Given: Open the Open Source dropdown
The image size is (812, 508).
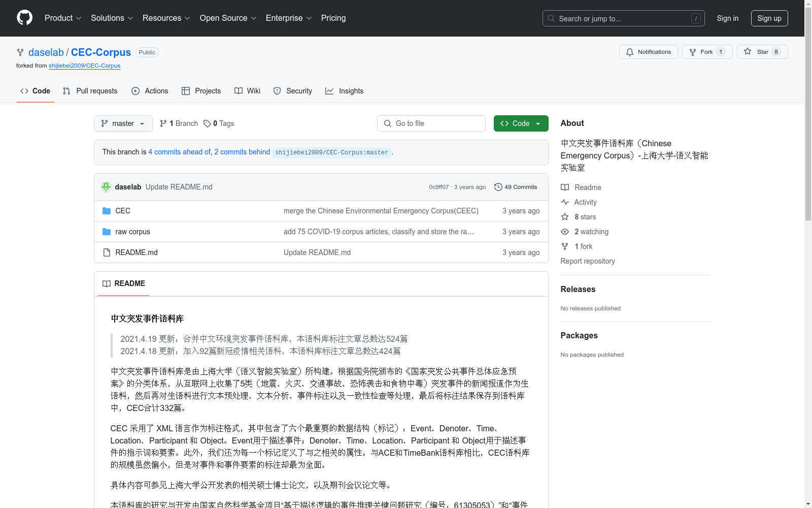Looking at the screenshot, I should (228, 18).
